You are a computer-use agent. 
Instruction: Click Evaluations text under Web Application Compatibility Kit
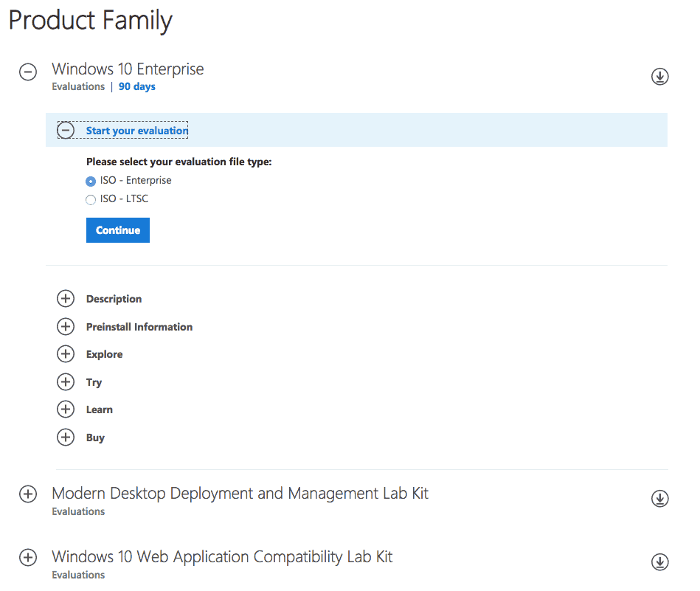78,575
